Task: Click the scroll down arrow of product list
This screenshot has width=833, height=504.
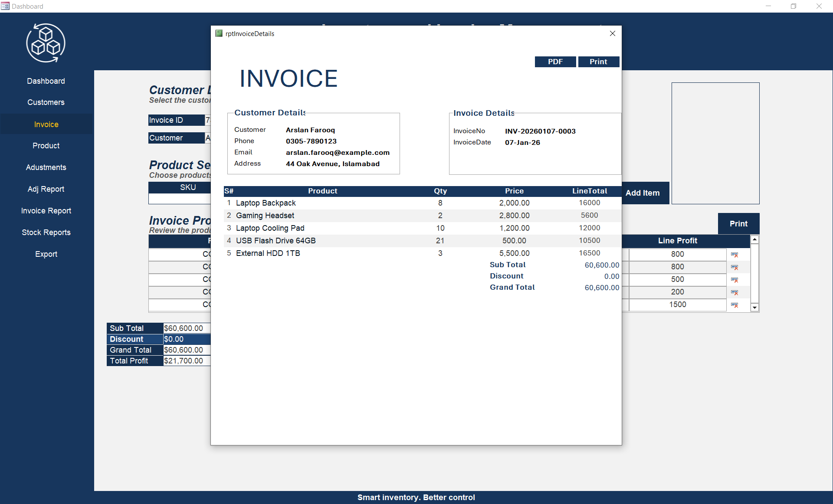Action: click(x=755, y=308)
